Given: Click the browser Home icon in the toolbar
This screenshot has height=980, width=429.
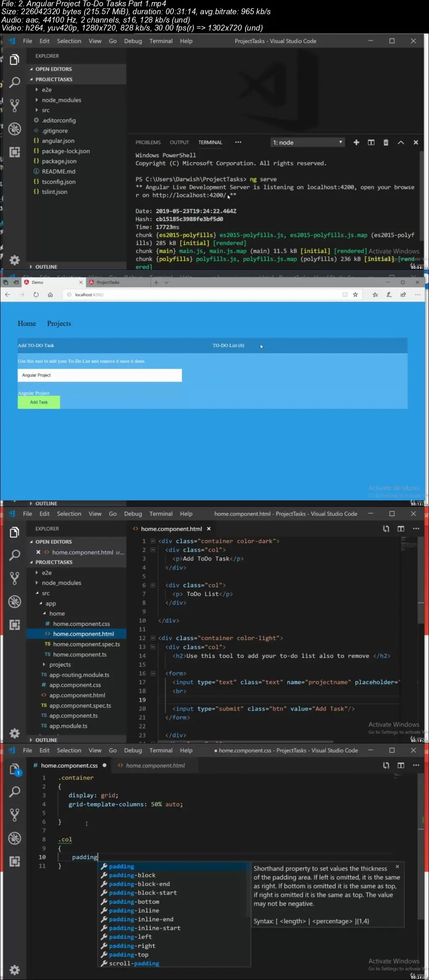Looking at the screenshot, I should 50,295.
